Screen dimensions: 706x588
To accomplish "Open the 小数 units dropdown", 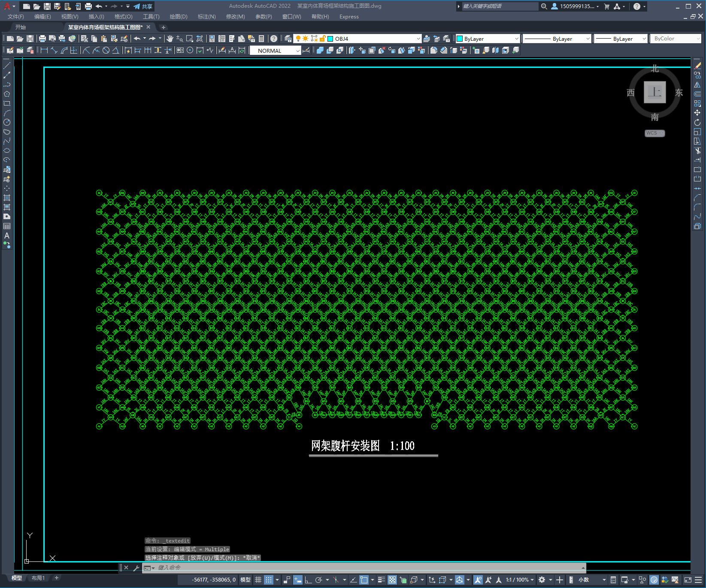I will pyautogui.click(x=592, y=580).
